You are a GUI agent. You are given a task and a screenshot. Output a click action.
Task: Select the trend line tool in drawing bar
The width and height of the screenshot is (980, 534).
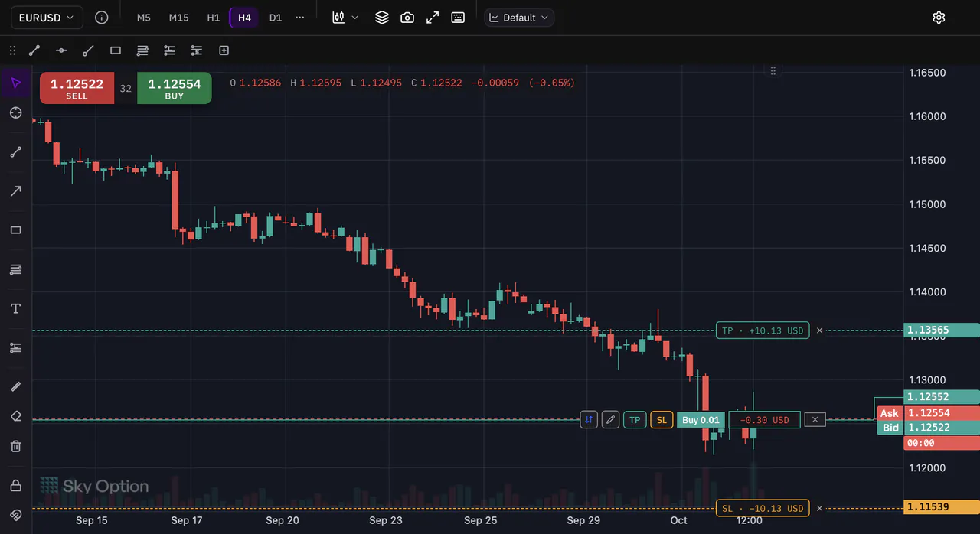tap(34, 50)
